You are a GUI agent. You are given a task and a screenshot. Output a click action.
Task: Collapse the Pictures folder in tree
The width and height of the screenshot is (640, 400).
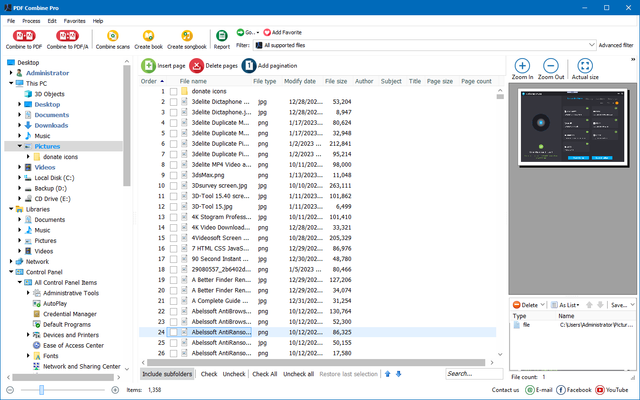click(22, 146)
